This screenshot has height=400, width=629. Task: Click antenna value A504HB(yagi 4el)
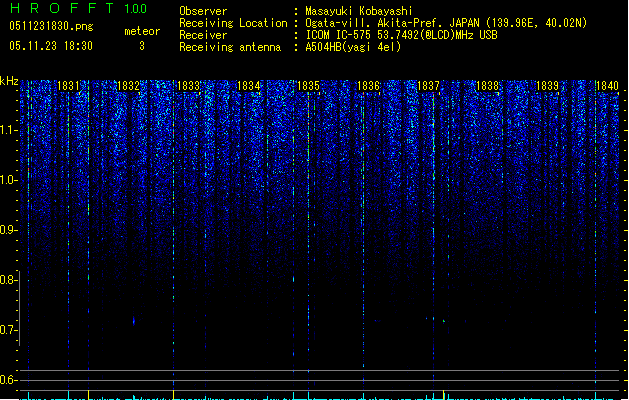click(353, 47)
